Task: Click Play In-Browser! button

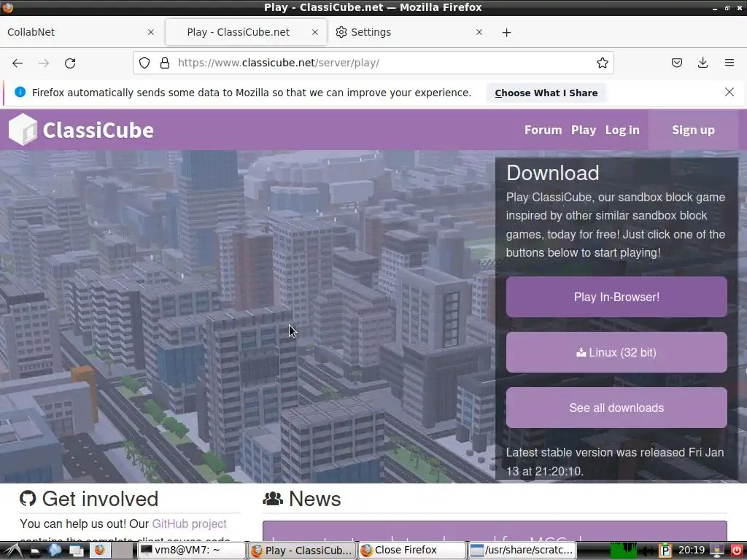Action: click(x=616, y=297)
